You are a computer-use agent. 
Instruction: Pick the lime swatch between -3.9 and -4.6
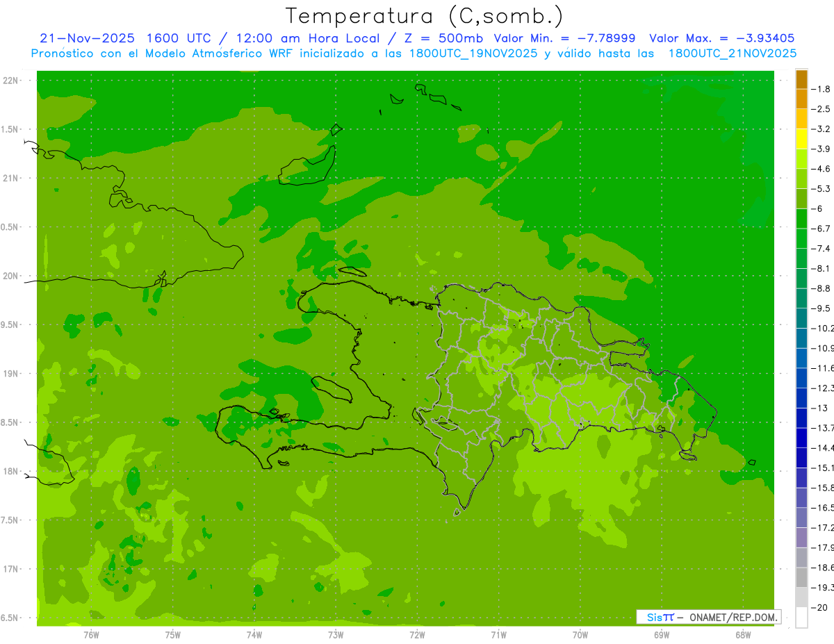coord(801,159)
